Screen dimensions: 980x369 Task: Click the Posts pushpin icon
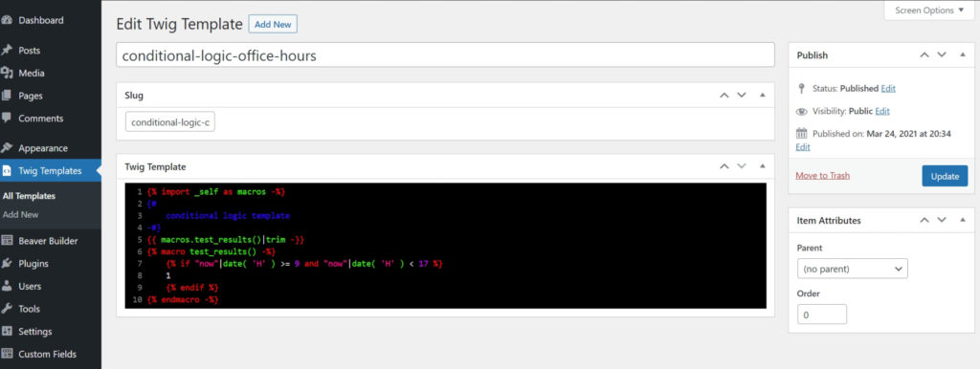pos(7,50)
